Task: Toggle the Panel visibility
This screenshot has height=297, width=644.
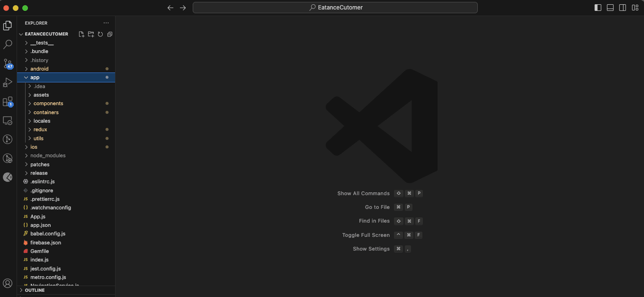Action: click(610, 8)
